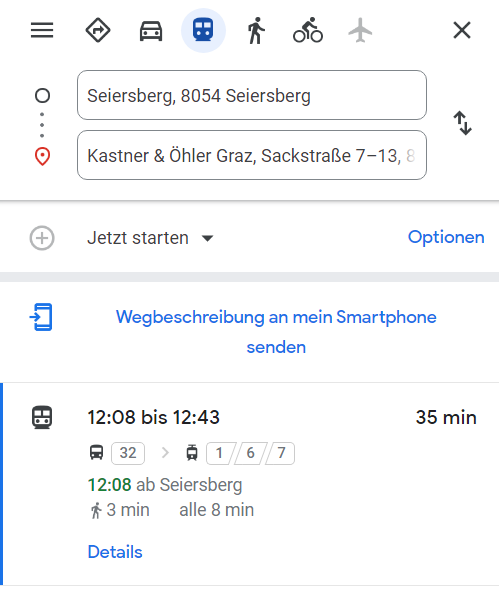Open Details for the 12:08 route
The width and height of the screenshot is (499, 591).
(x=115, y=552)
